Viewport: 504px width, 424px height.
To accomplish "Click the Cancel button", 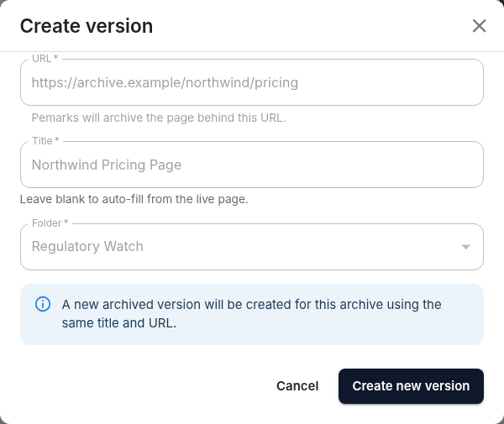I will pos(297,386).
